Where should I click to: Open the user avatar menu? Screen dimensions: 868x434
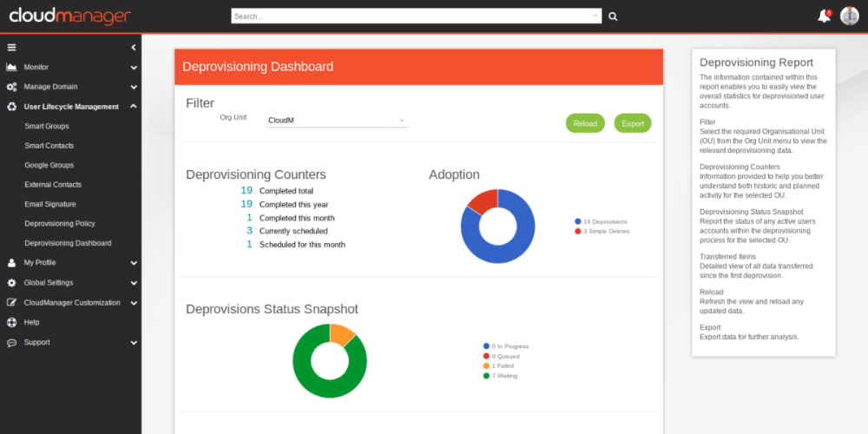coord(849,16)
